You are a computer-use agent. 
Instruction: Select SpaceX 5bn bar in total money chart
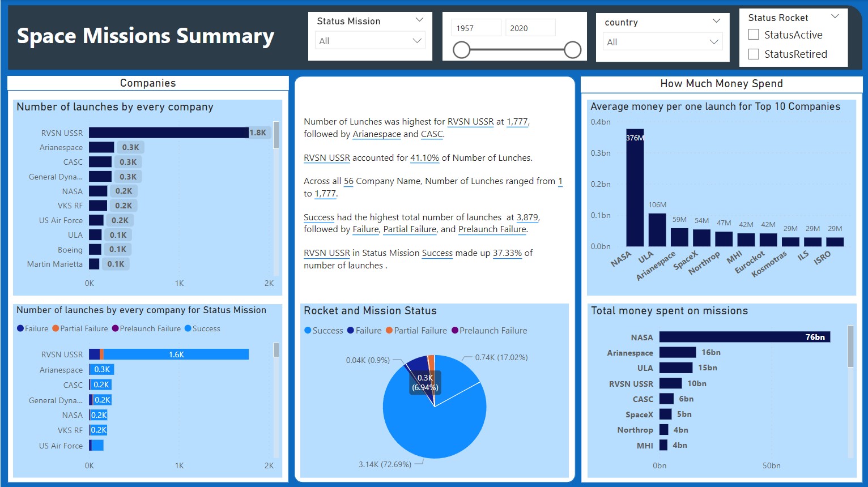click(665, 414)
